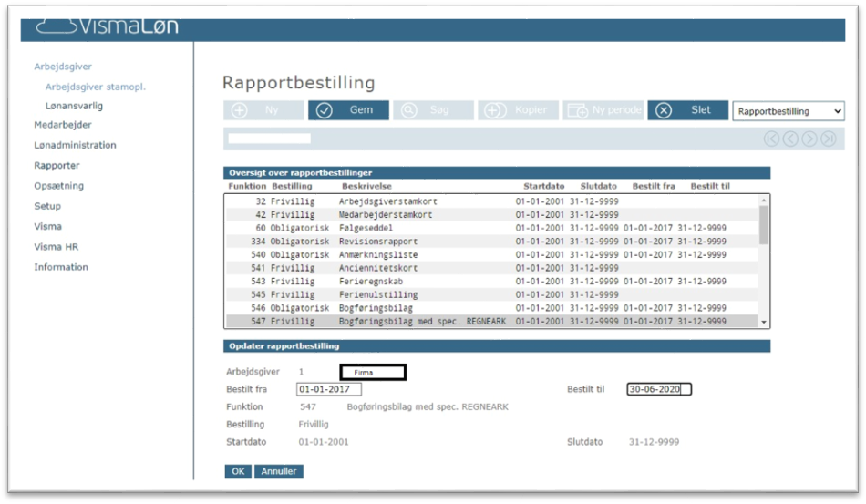Open Information menu item

[61, 267]
